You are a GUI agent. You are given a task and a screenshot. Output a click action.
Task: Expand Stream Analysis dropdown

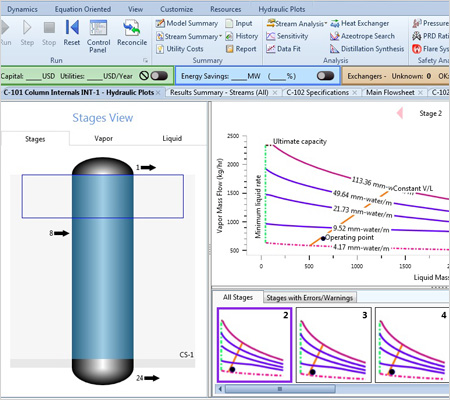(326, 24)
